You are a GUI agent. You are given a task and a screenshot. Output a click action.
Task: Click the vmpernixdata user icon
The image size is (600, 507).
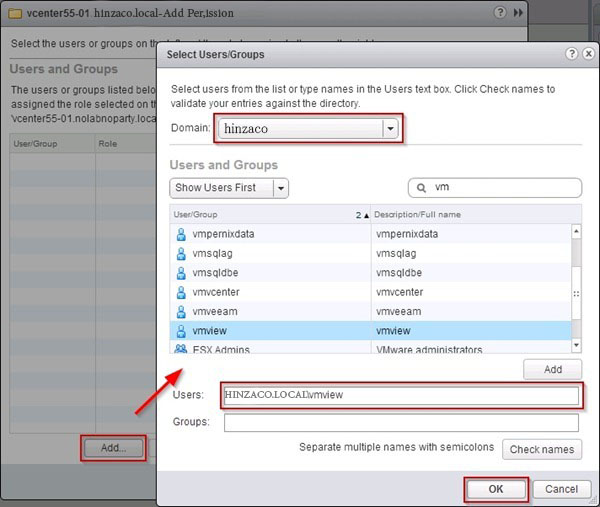point(181,234)
